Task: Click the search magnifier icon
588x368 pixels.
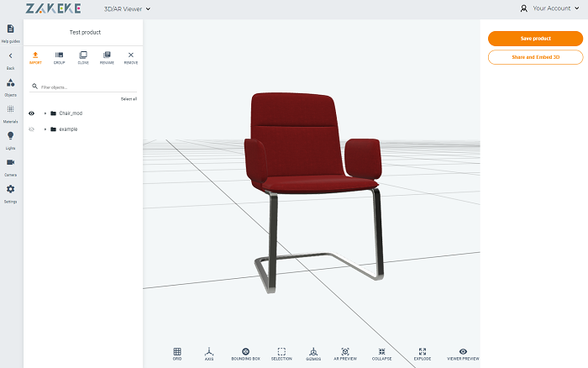Action: pos(35,87)
